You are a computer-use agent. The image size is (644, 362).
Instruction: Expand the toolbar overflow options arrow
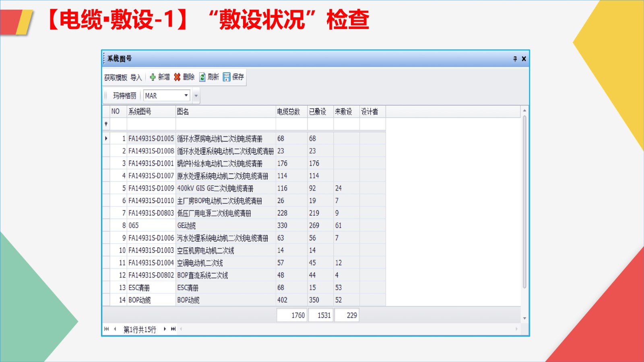click(x=196, y=96)
